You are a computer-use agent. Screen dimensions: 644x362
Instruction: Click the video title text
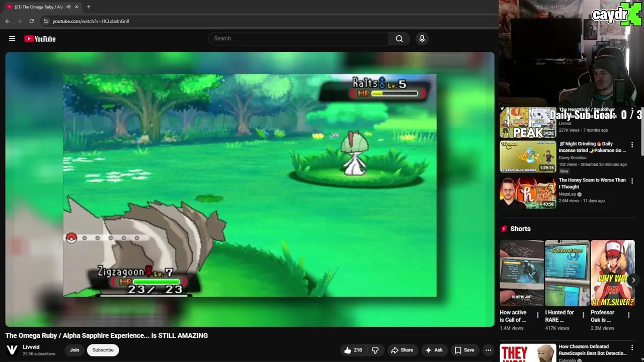107,335
